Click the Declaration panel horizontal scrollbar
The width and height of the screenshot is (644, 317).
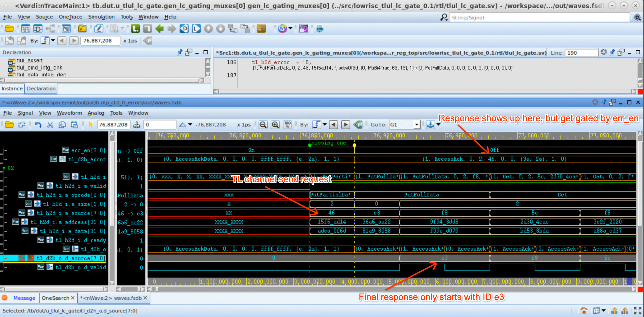pos(102,80)
